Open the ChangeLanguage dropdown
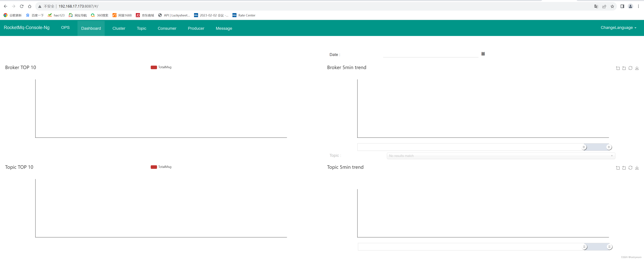Screen dimensions: 644x260 [x=618, y=28]
